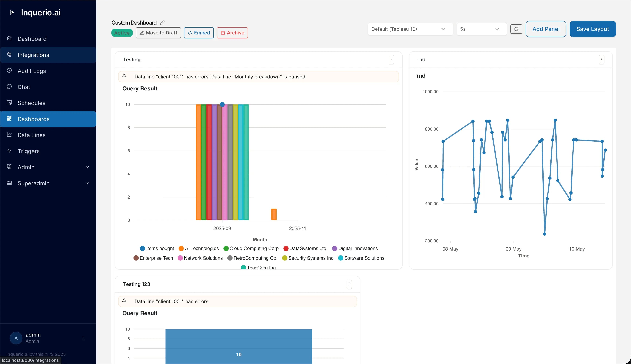This screenshot has width=631, height=364.
Task: Click the Integrations plug icon
Action: coord(9,54)
